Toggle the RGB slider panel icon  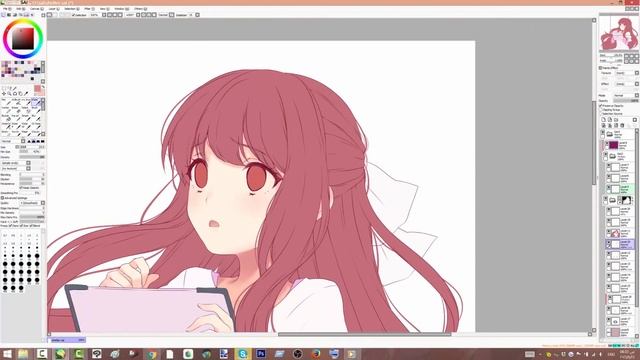pos(9,15)
